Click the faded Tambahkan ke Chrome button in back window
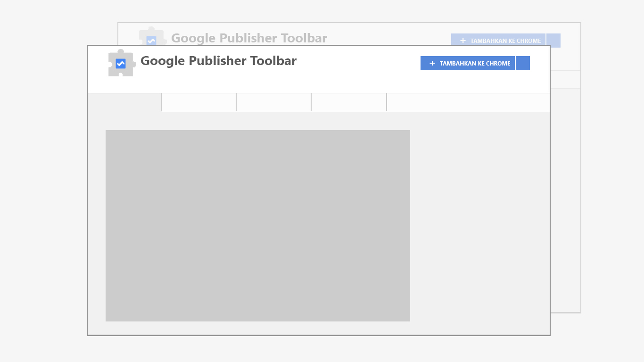This screenshot has width=644, height=362. 498,41
